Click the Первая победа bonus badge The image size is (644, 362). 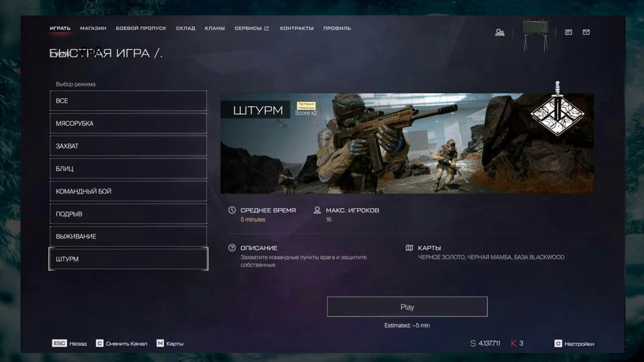click(x=306, y=106)
